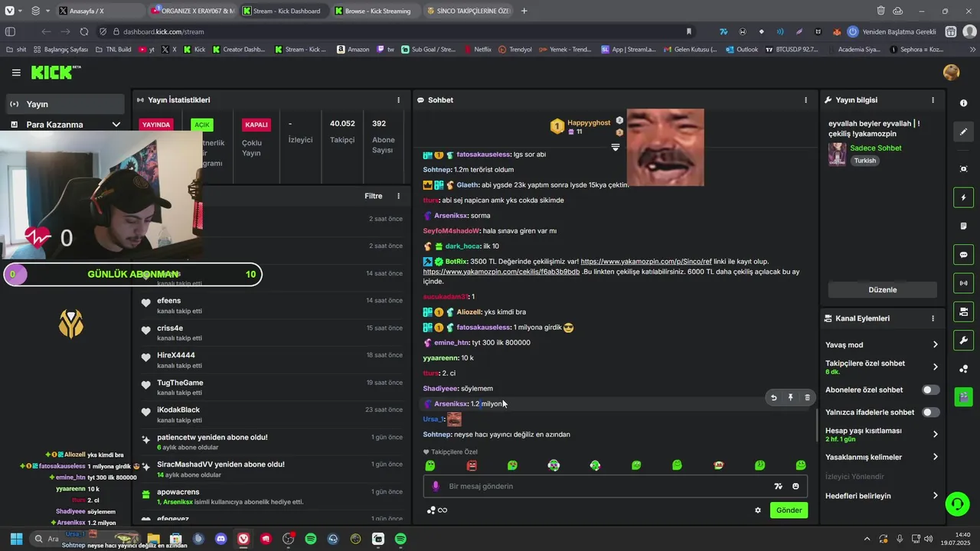The height and width of the screenshot is (551, 980).
Task: Click the browser reload button
Action: pyautogui.click(x=84, y=32)
